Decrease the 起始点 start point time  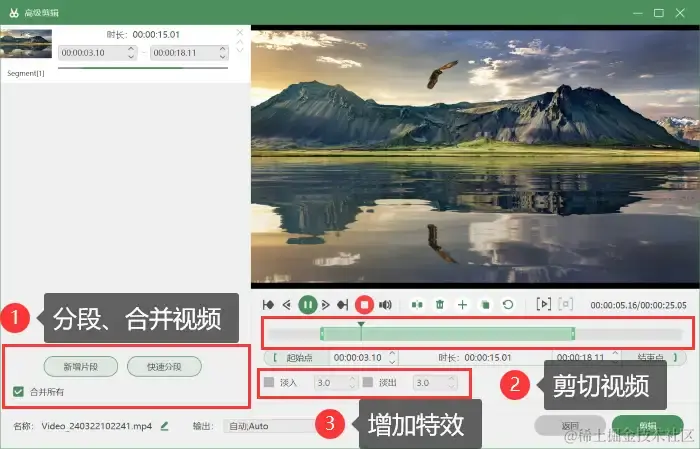392,361
